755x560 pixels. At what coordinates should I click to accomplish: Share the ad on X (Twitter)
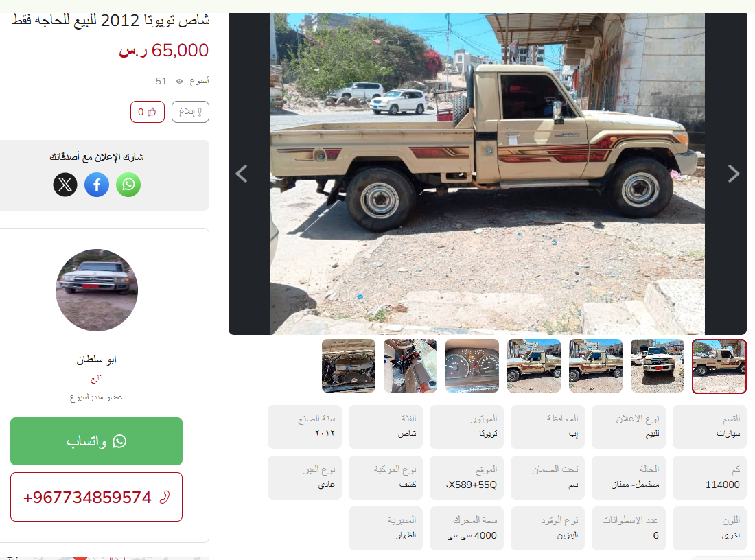tap(65, 185)
